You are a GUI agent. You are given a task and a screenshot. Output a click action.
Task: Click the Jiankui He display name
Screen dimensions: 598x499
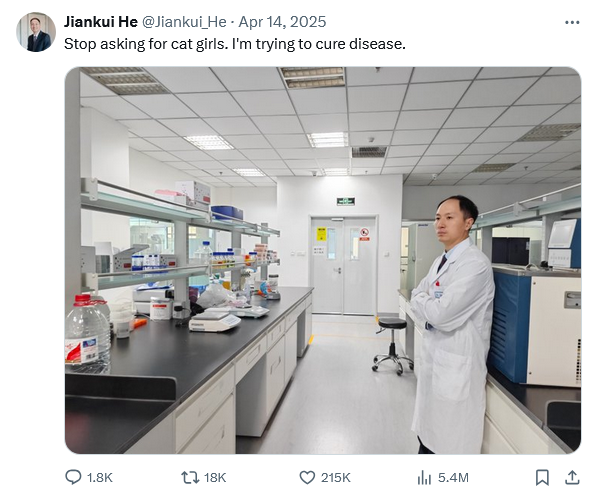[x=101, y=22]
